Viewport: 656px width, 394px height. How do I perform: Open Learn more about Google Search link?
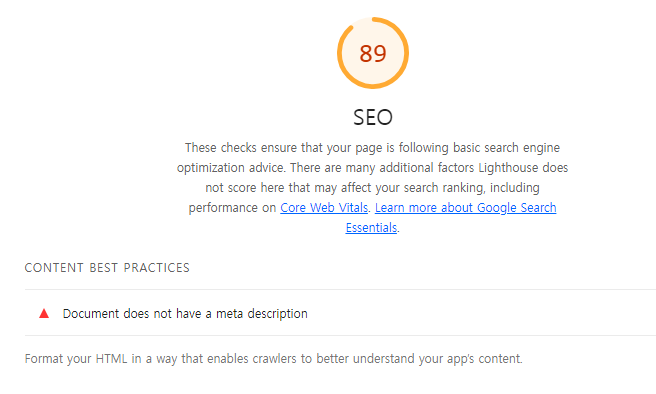[x=466, y=208]
